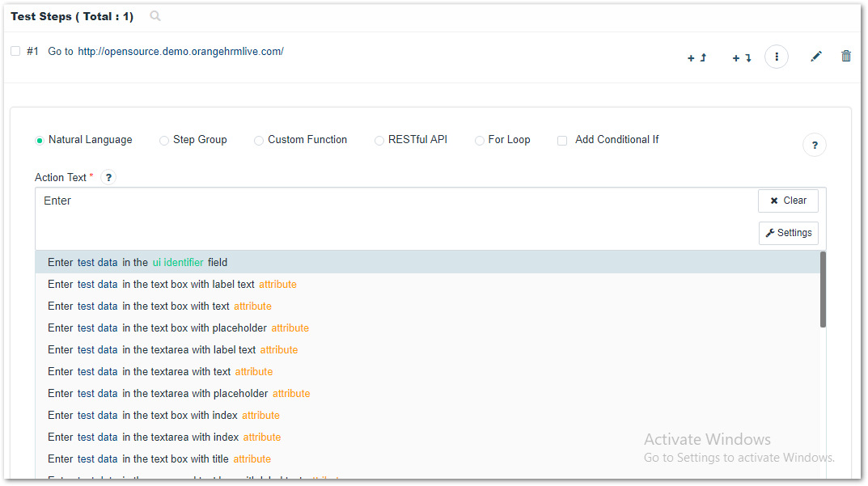Select the RESTful API radio option

tap(379, 141)
